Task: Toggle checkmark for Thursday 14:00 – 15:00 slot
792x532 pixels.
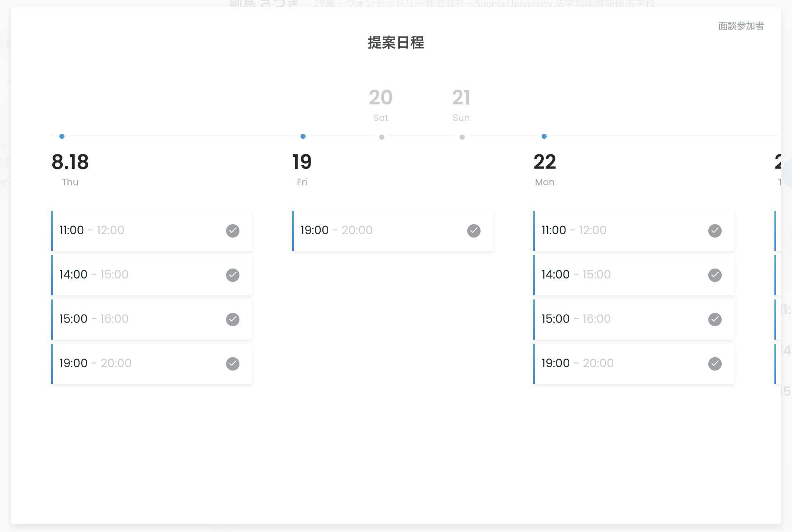Action: (x=233, y=275)
